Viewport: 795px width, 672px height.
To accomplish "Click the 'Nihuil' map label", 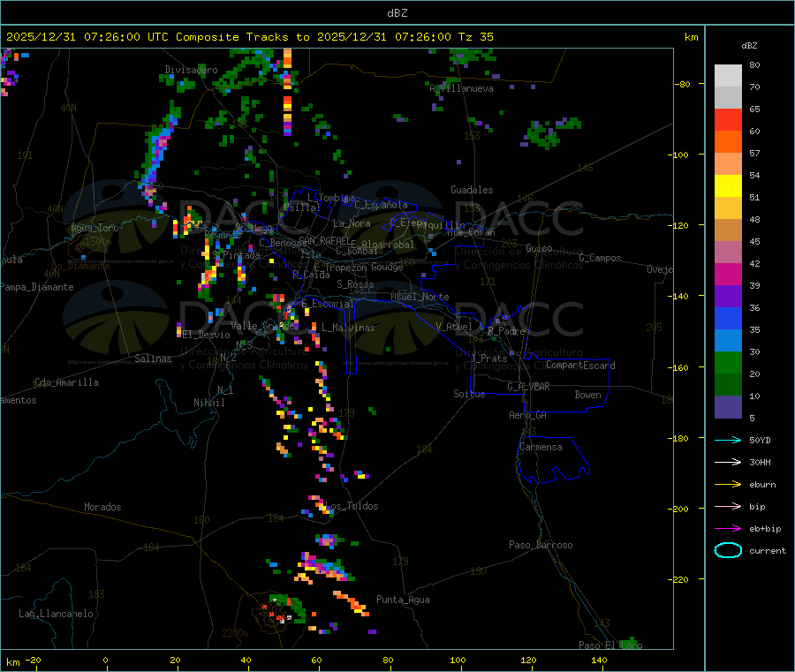I will point(209,403).
